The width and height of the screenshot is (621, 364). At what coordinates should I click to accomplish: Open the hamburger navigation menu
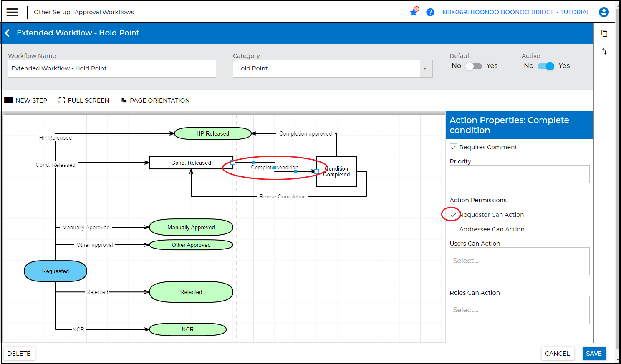[x=12, y=12]
